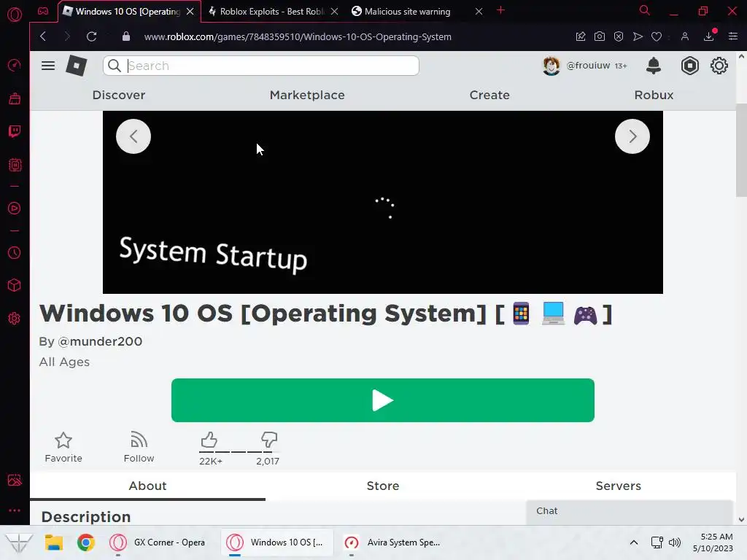Open browser tab search magnifier

tap(644, 10)
